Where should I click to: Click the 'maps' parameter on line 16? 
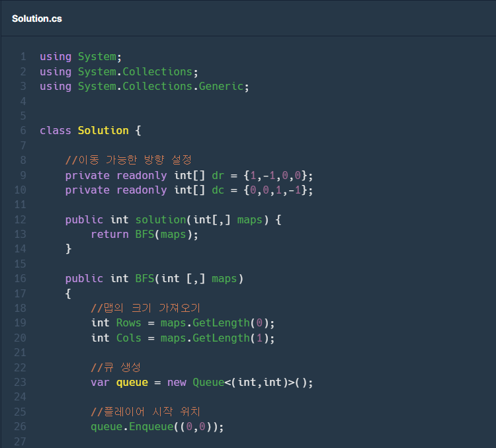(224, 279)
